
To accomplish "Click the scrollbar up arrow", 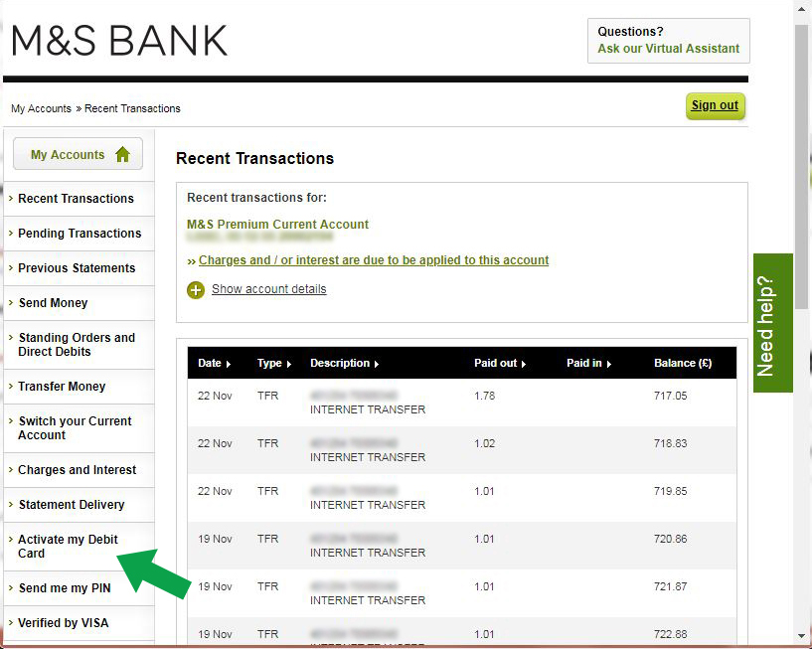I will click(x=802, y=7).
